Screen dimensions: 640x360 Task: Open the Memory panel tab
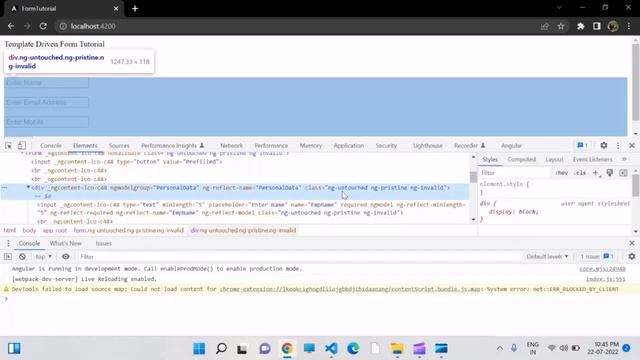coord(311,145)
